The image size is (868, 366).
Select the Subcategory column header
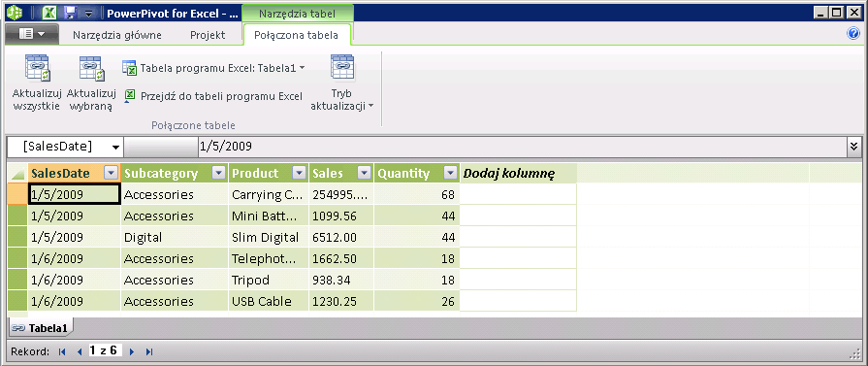[175, 173]
